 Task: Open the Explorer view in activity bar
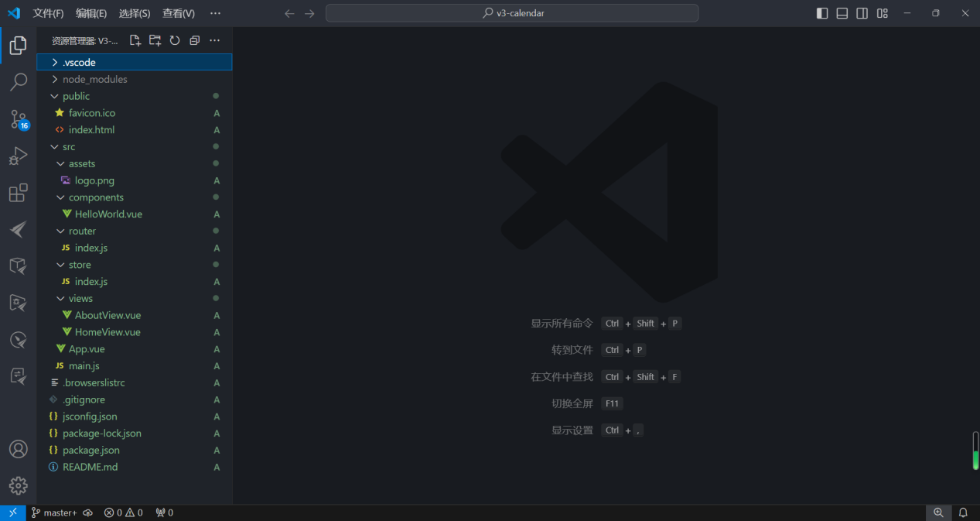coord(18,46)
